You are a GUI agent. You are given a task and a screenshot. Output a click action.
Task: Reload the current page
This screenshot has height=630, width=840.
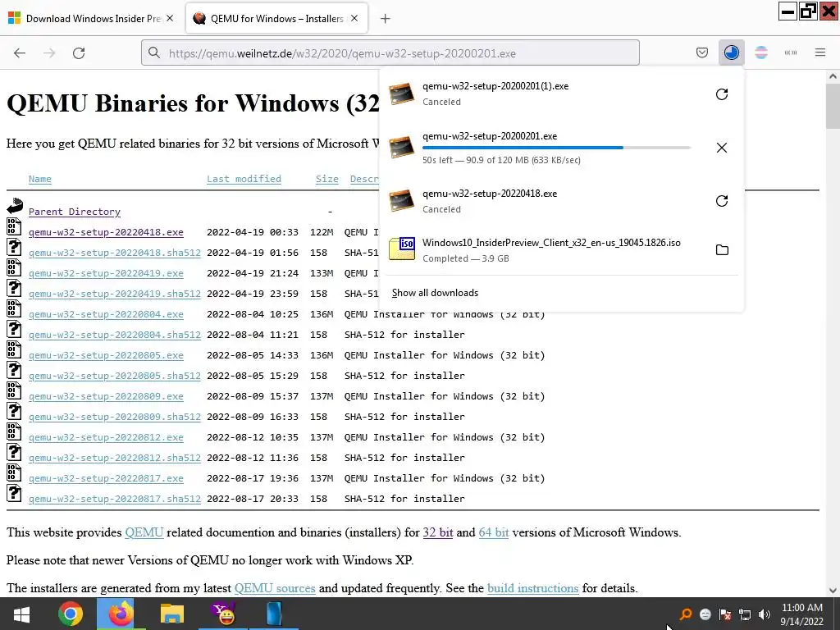(x=79, y=52)
